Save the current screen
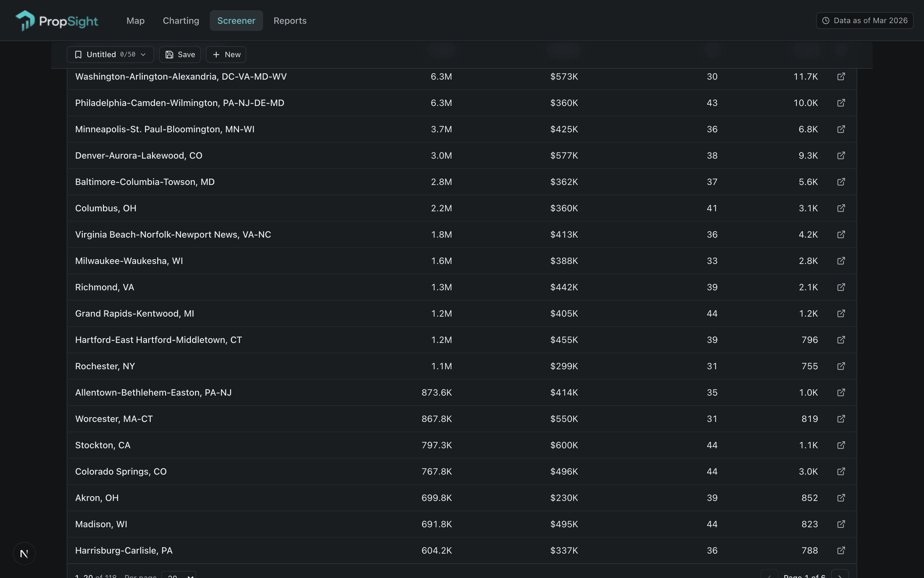The width and height of the screenshot is (924, 578). click(180, 55)
